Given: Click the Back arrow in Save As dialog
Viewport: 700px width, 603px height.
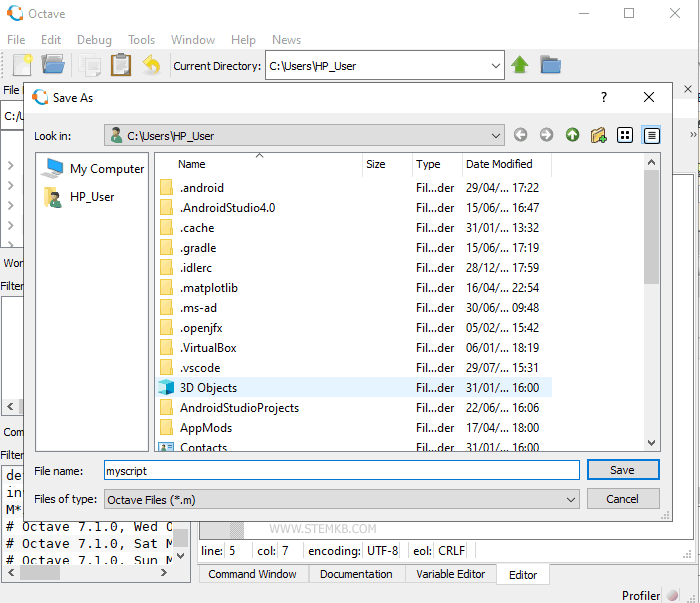Looking at the screenshot, I should click(520, 135).
